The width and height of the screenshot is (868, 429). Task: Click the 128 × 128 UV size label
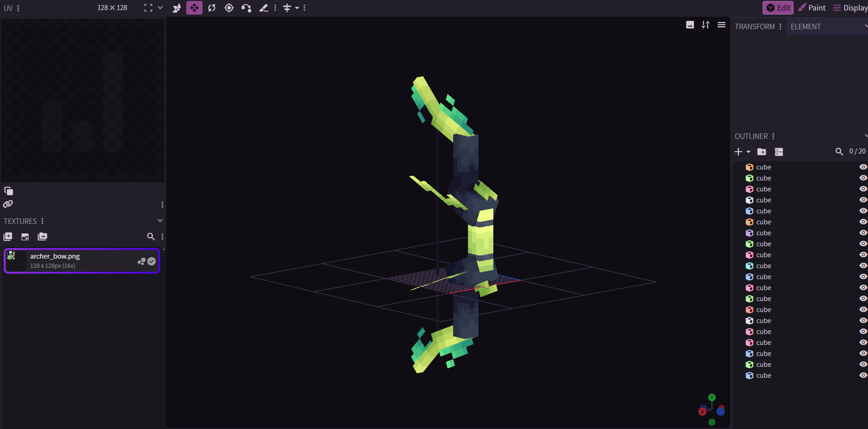[x=112, y=8]
